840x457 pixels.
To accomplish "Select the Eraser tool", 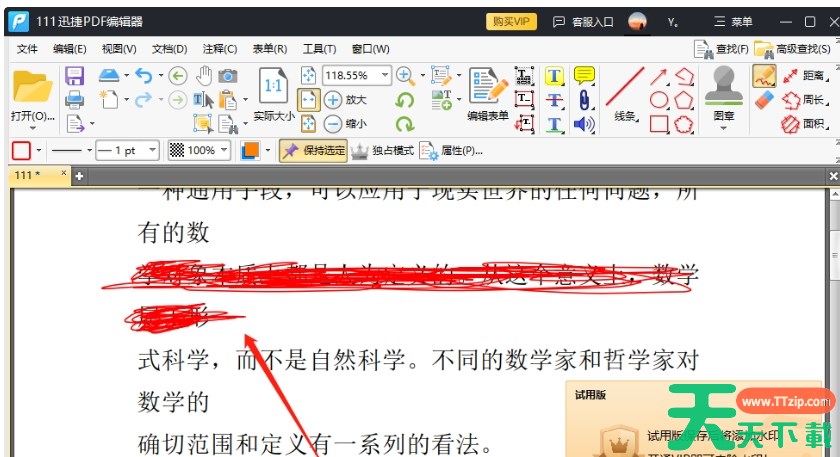I will pyautogui.click(x=764, y=100).
